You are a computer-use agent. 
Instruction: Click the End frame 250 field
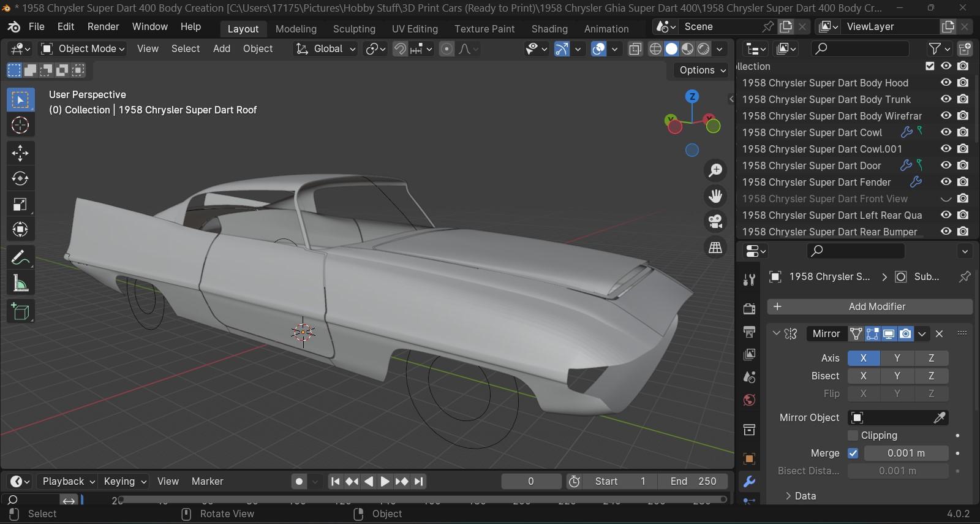point(693,481)
